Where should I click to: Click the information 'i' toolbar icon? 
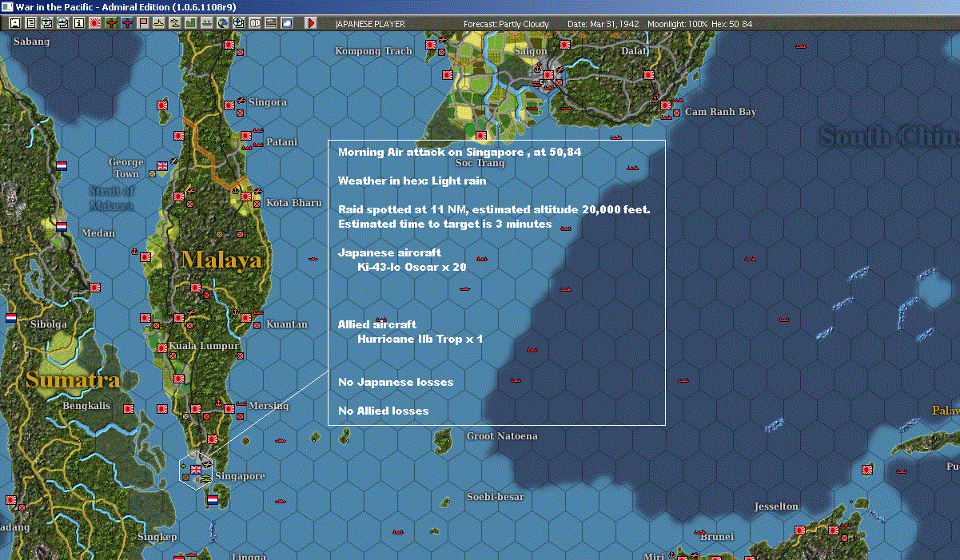click(78, 23)
